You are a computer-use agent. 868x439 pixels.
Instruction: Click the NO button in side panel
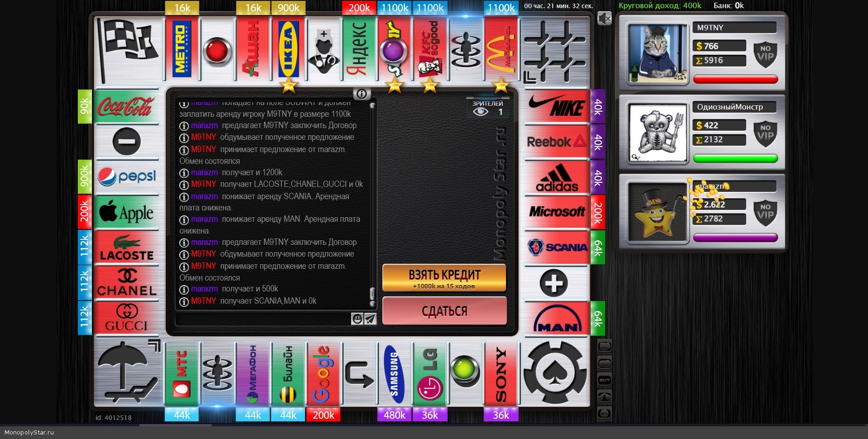pyautogui.click(x=605, y=414)
